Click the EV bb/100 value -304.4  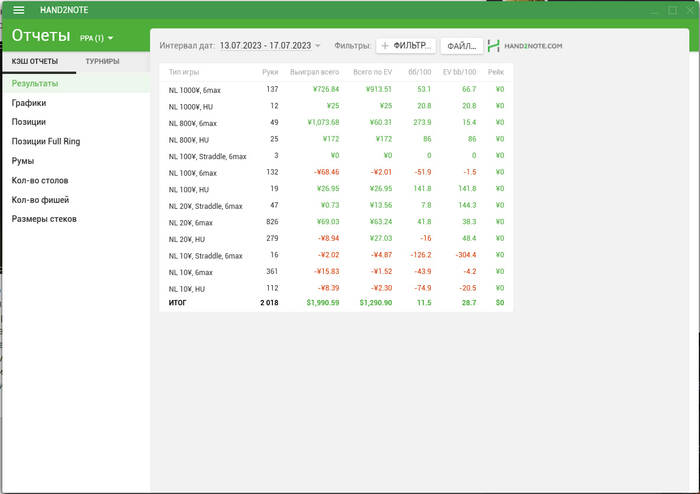pos(466,255)
